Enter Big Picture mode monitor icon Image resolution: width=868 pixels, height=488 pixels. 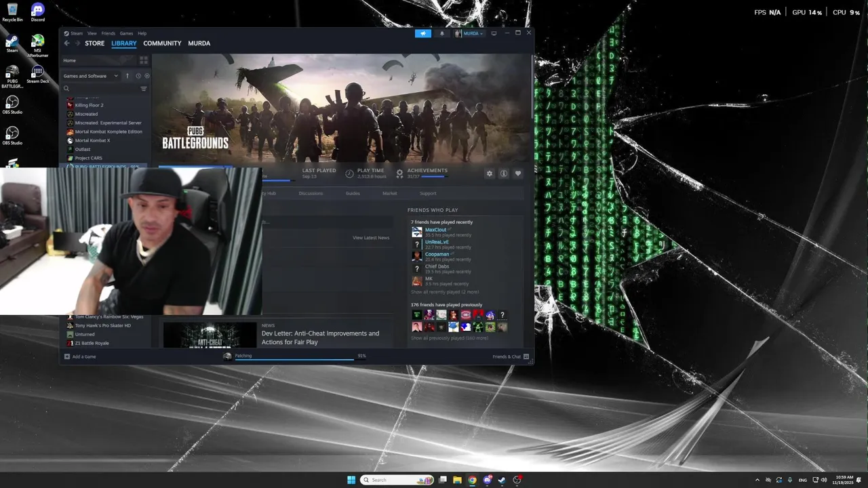tap(494, 33)
